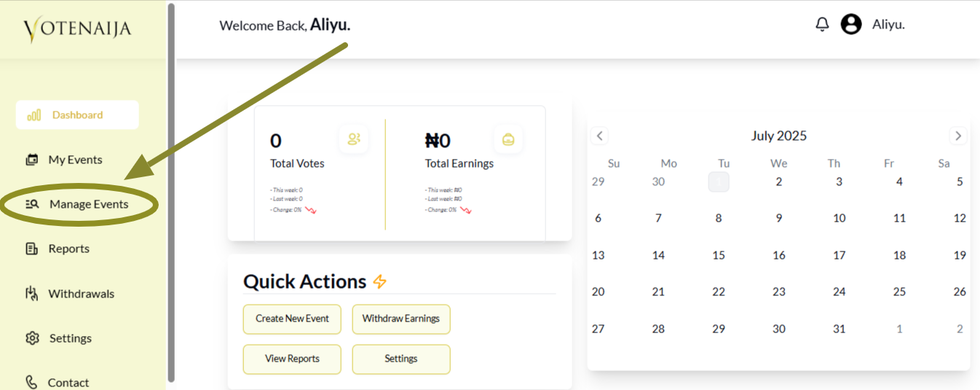The height and width of the screenshot is (390, 980).
Task: Click the Contact phone icon
Action: (x=32, y=382)
